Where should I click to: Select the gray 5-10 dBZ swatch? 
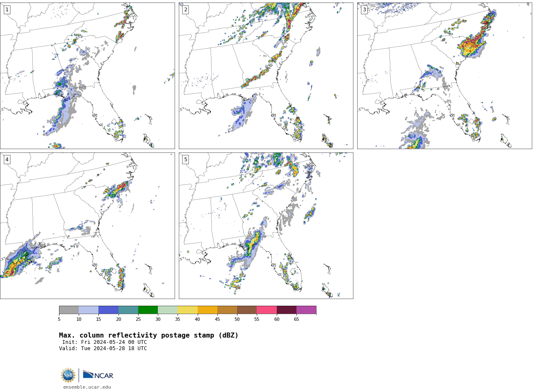pyautogui.click(x=69, y=310)
